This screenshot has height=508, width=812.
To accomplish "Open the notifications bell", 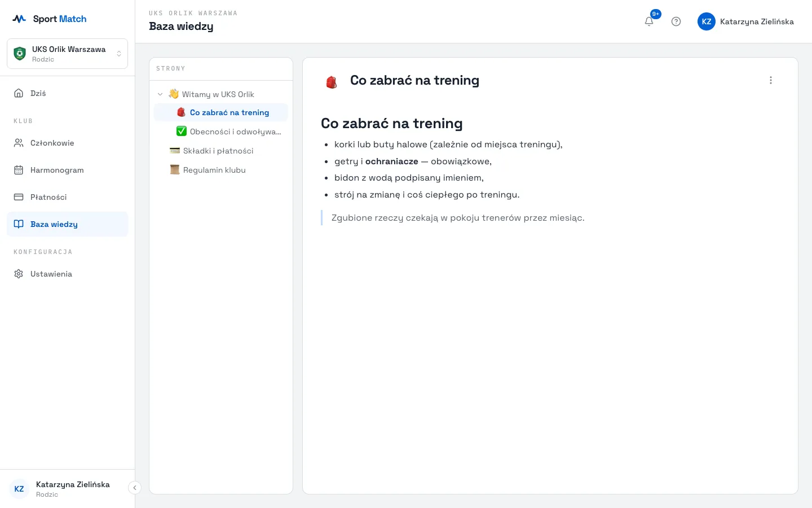I will pos(649,21).
